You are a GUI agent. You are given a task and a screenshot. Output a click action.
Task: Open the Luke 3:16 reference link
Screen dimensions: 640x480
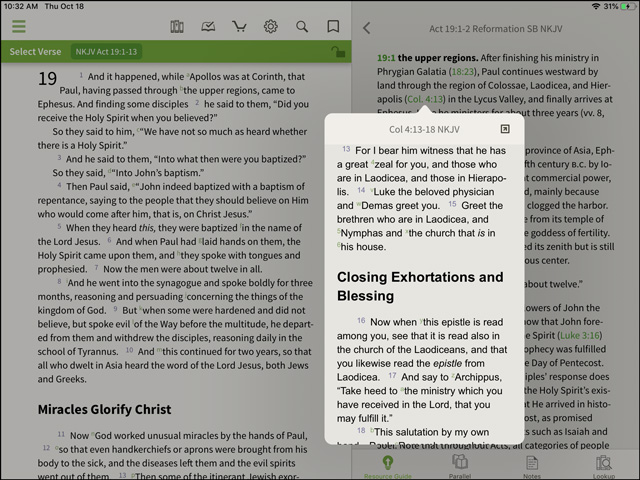[x=580, y=336]
